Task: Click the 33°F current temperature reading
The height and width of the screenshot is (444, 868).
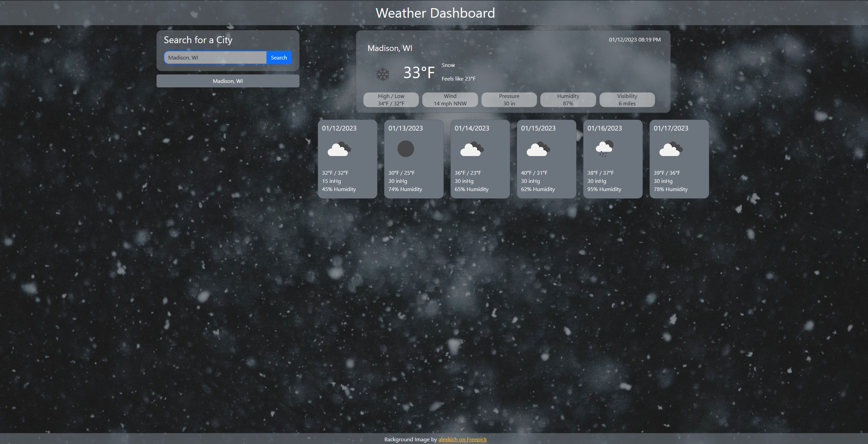Action: (x=419, y=72)
